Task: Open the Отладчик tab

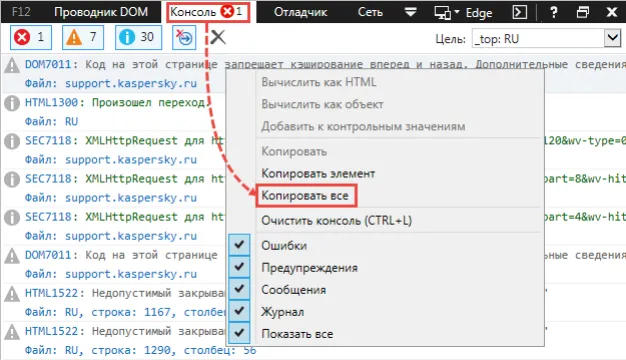Action: coord(300,12)
